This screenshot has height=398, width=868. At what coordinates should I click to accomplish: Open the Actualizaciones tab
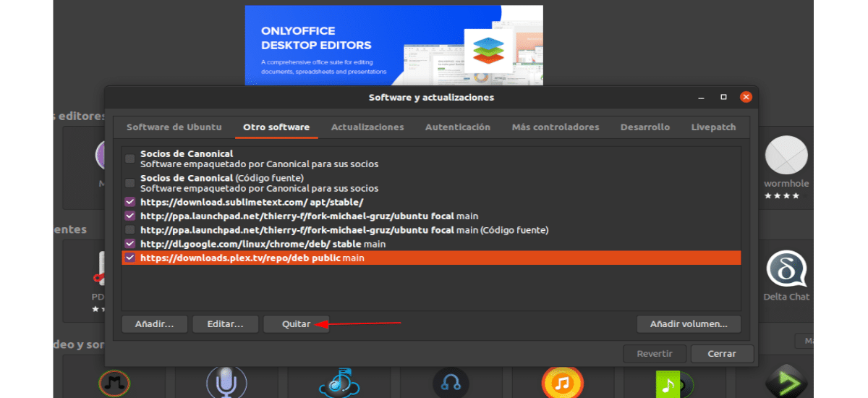point(367,127)
